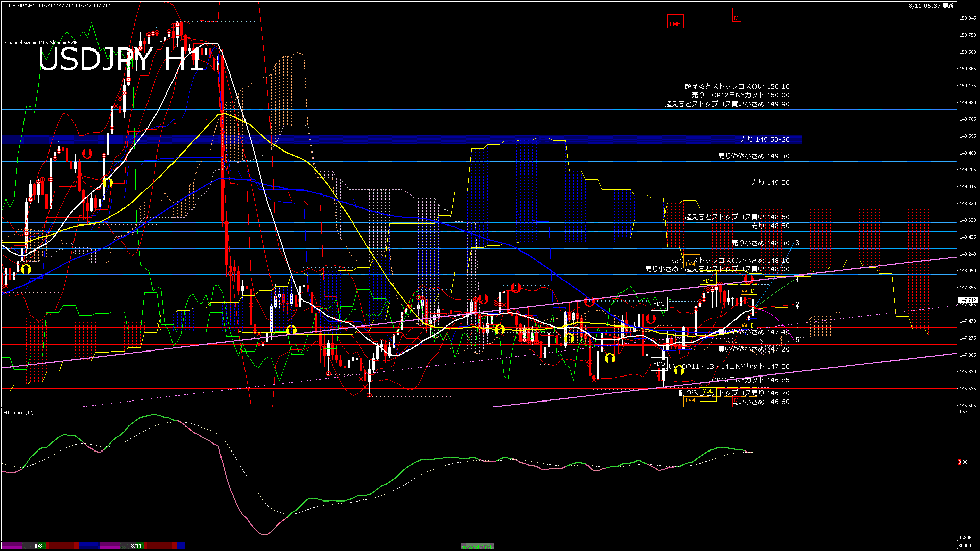Screen dimensions: 980x551
Task: Click the red LMH level label box
Action: tap(675, 22)
